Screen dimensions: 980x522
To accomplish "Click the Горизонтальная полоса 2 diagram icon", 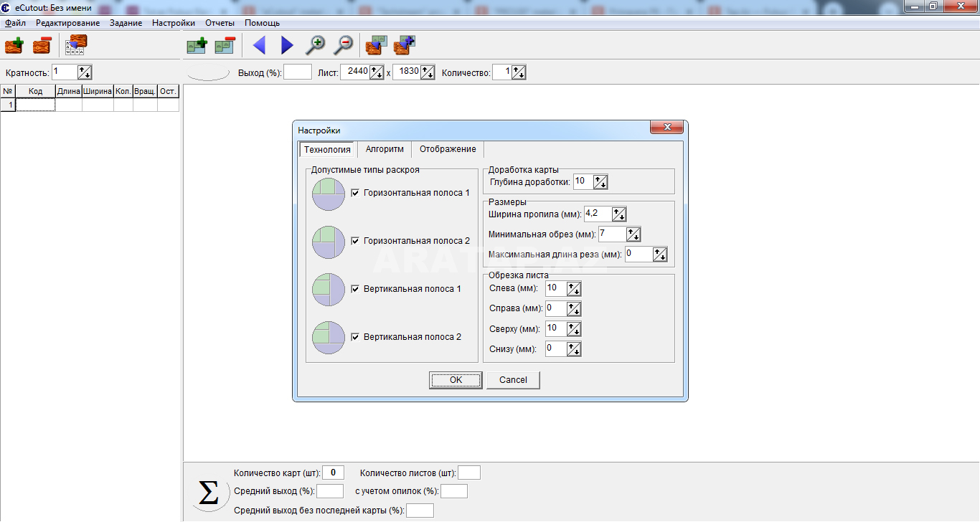I will [x=329, y=242].
